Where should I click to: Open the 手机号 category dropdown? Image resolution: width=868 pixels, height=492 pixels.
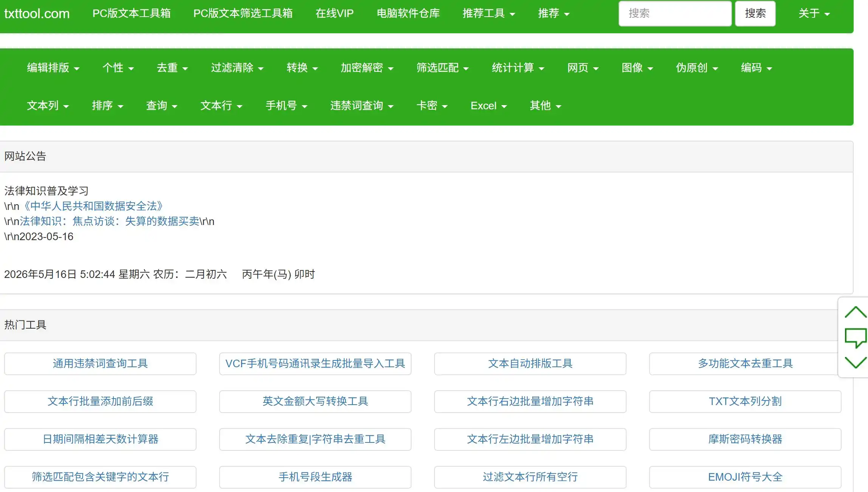[x=286, y=106]
